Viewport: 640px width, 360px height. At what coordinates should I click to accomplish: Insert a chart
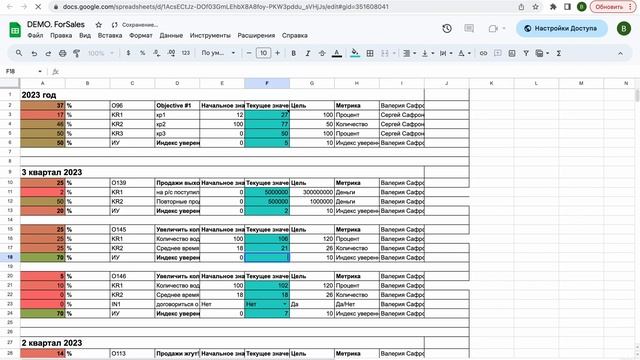[512, 53]
